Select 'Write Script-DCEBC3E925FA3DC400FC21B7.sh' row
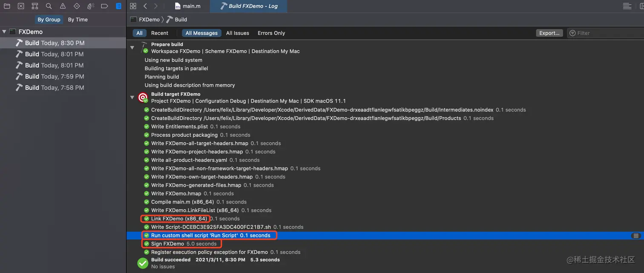The width and height of the screenshot is (644, 273). [385, 227]
